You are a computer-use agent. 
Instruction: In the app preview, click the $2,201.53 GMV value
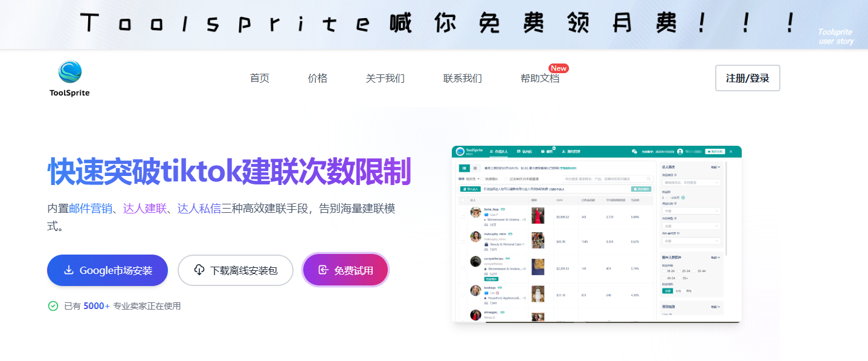pos(562,268)
